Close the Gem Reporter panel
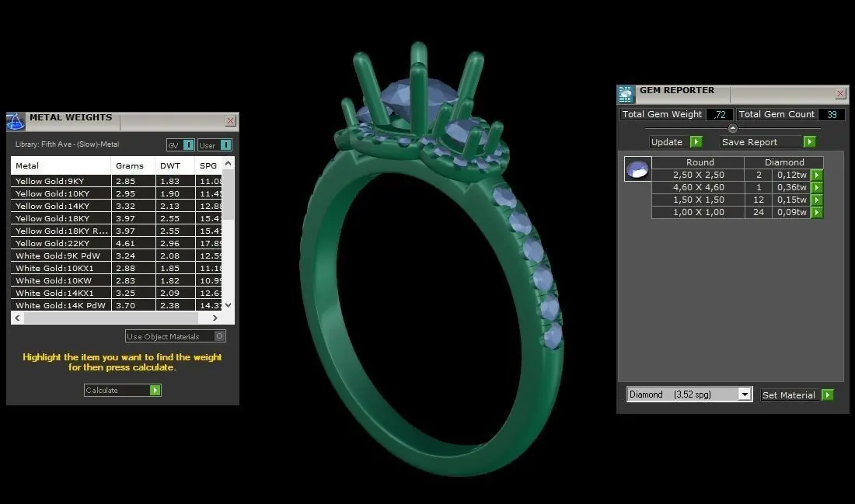This screenshot has width=855, height=504. point(841,94)
